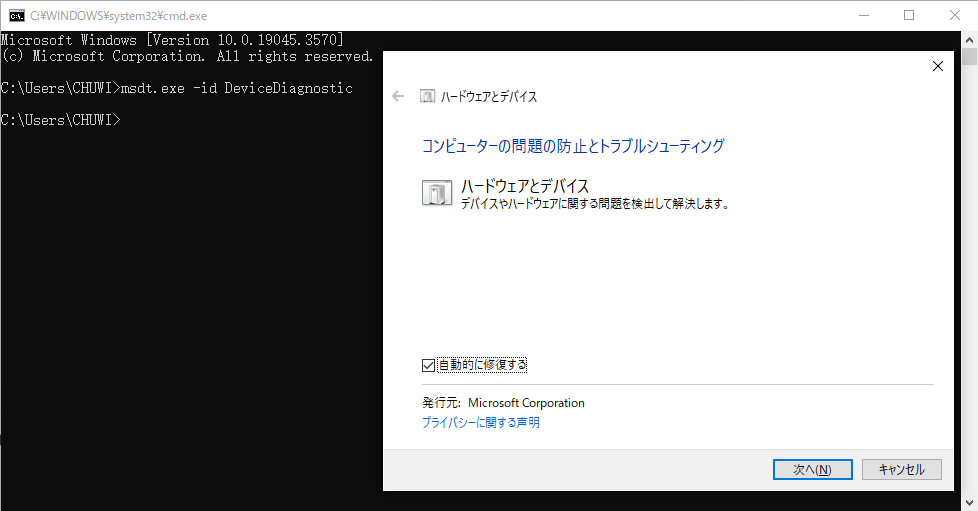The width and height of the screenshot is (978, 511).
Task: Click the cmd.exe title bar icon
Action: [x=17, y=16]
